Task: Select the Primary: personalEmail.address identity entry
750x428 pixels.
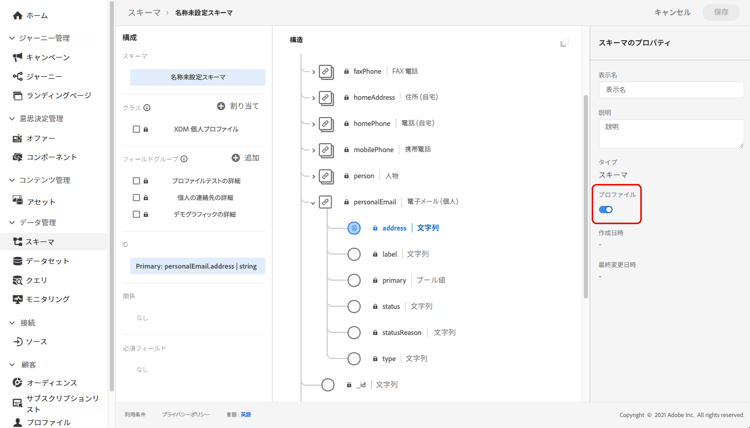Action: point(198,266)
